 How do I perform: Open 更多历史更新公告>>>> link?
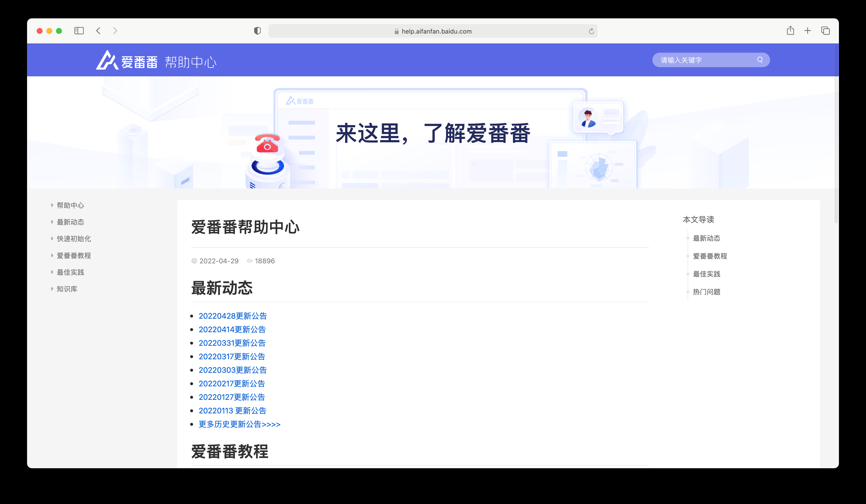pyautogui.click(x=239, y=424)
